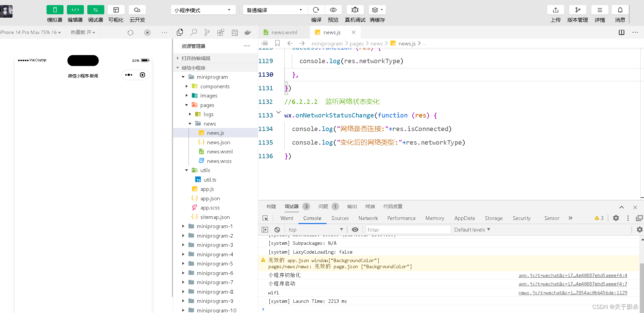The height and width of the screenshot is (313, 644).
Task: Switch to the news.wxml editor tab
Action: tap(284, 32)
